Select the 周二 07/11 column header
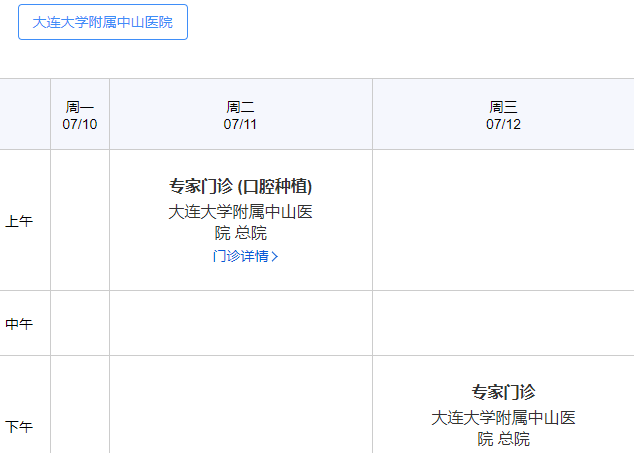Viewport: 634px width, 453px height. (241, 115)
